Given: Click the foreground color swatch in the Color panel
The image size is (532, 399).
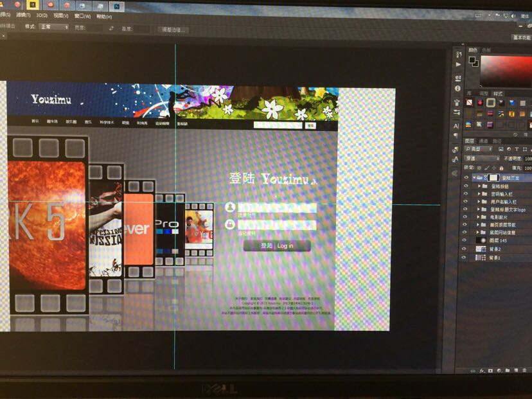Looking at the screenshot, I should coord(472,60).
